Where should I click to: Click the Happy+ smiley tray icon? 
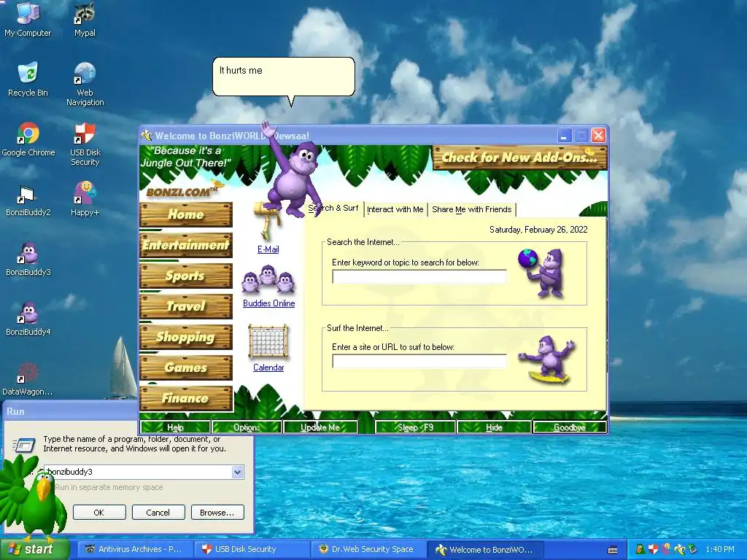coord(666,549)
